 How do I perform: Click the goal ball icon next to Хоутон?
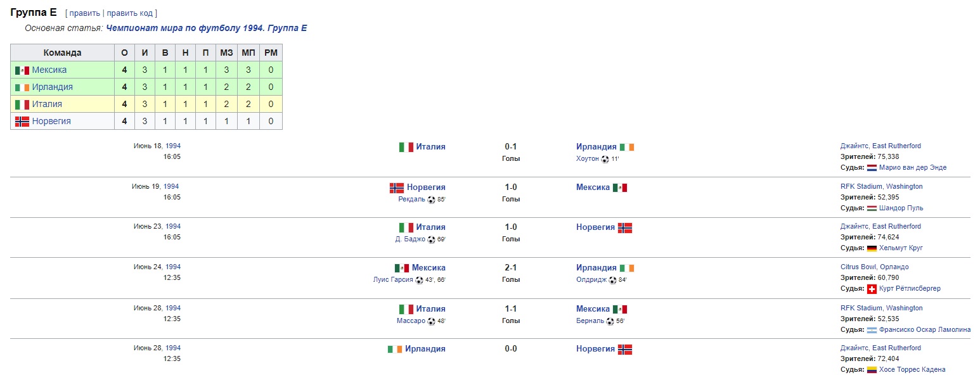pos(605,159)
